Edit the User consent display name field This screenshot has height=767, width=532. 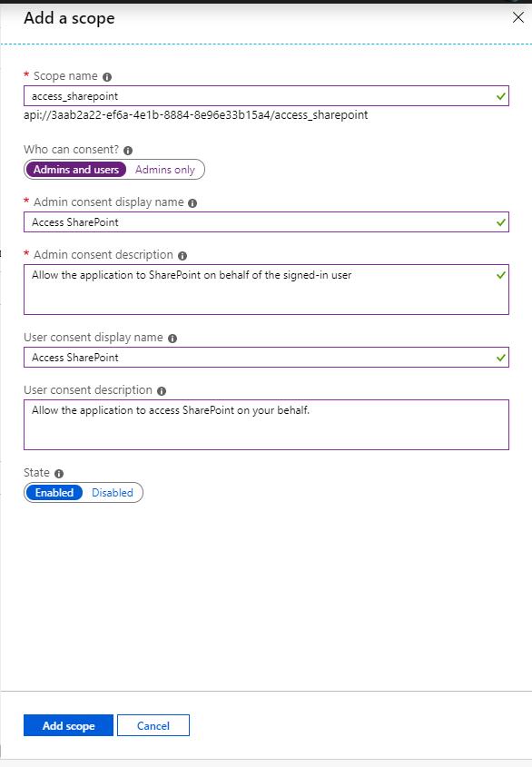pos(266,357)
